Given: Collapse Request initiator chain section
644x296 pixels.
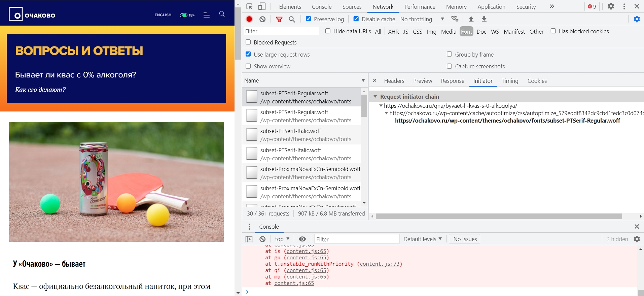Looking at the screenshot, I should (x=375, y=97).
